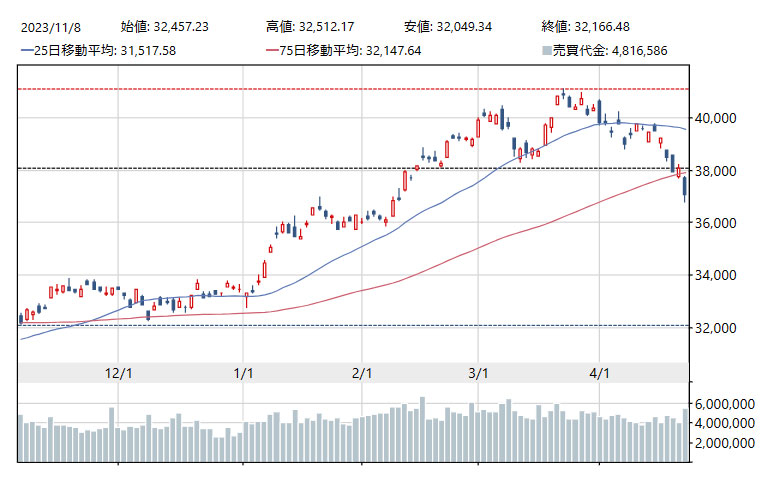Click the 32,000 price axis label
Image resolution: width=765 pixels, height=488 pixels.
tap(715, 328)
